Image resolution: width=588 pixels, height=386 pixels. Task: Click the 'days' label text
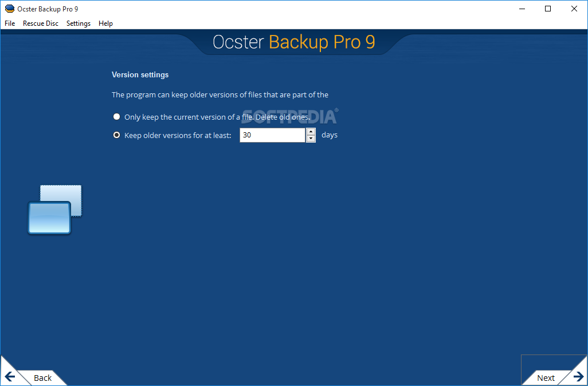[330, 135]
